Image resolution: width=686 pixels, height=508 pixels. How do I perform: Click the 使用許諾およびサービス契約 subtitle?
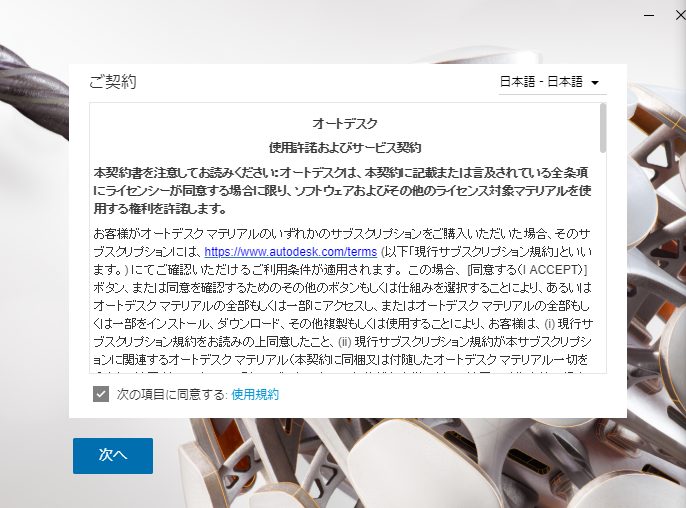pyautogui.click(x=345, y=147)
